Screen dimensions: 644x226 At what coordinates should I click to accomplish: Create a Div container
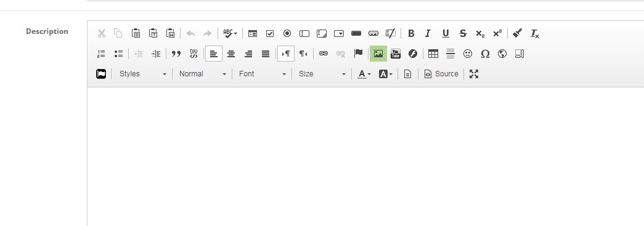[194, 54]
